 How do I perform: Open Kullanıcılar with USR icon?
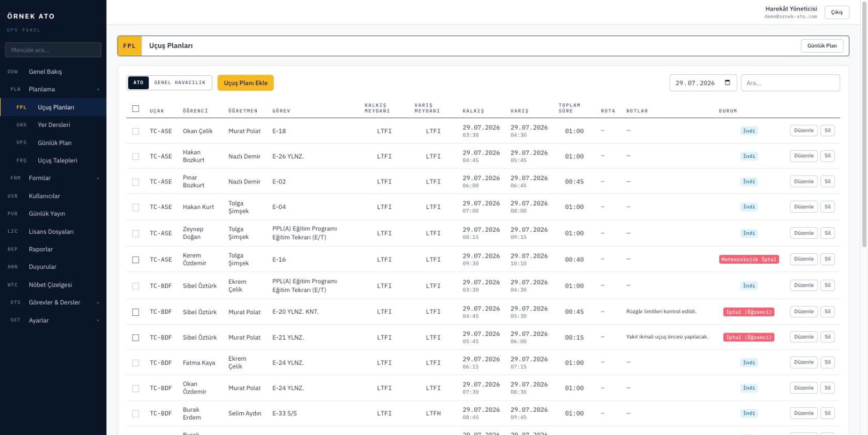click(53, 196)
